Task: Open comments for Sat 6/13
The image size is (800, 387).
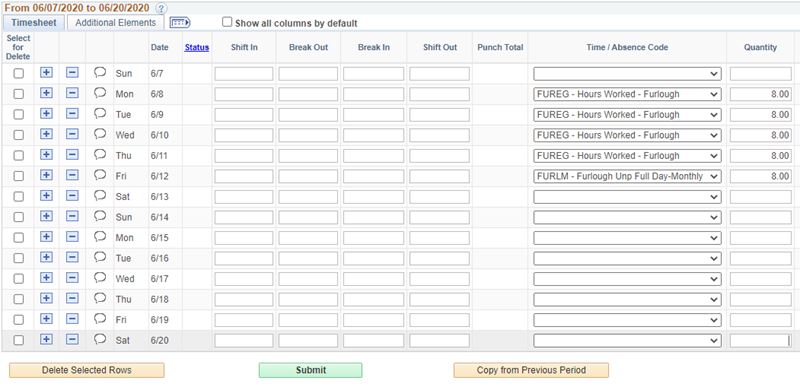Action: (100, 195)
